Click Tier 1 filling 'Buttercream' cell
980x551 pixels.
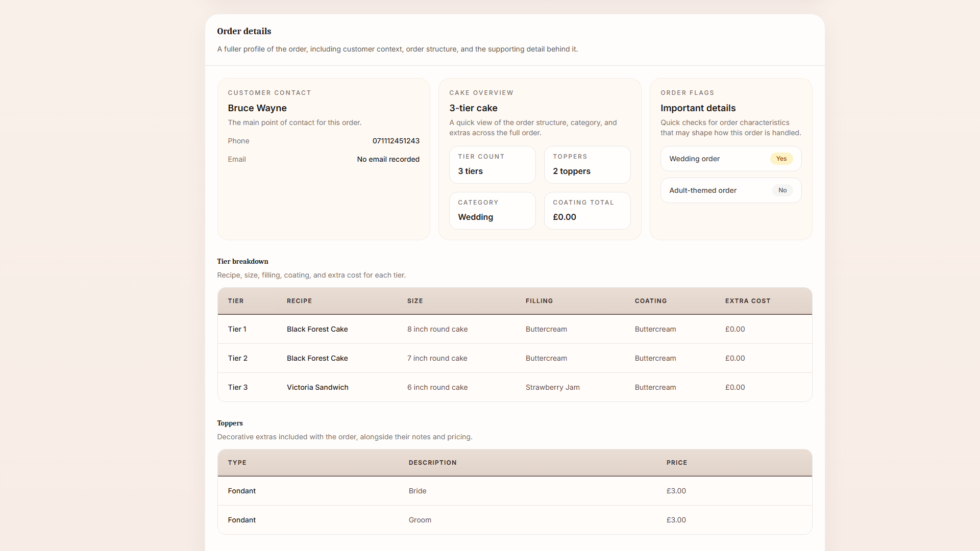(546, 329)
